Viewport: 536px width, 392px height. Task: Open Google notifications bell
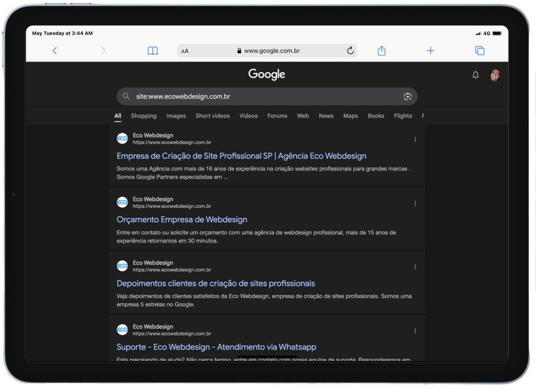coord(475,74)
